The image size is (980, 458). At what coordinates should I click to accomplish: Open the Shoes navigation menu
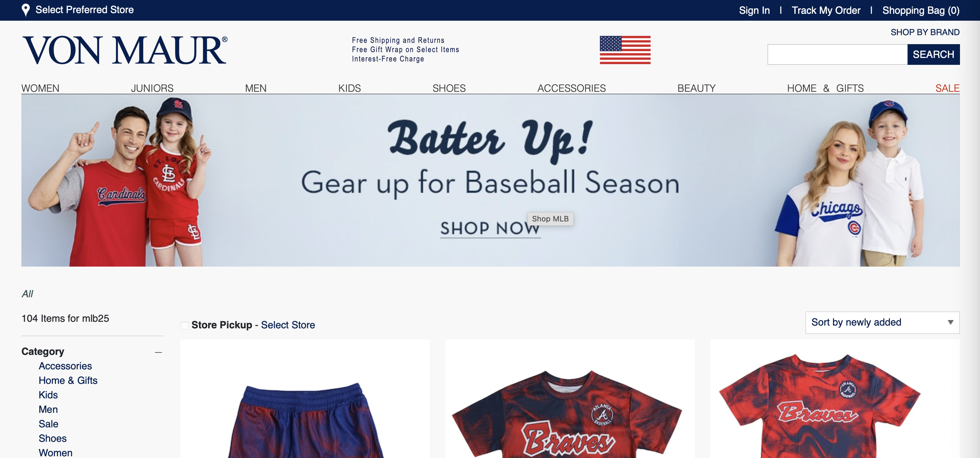449,88
